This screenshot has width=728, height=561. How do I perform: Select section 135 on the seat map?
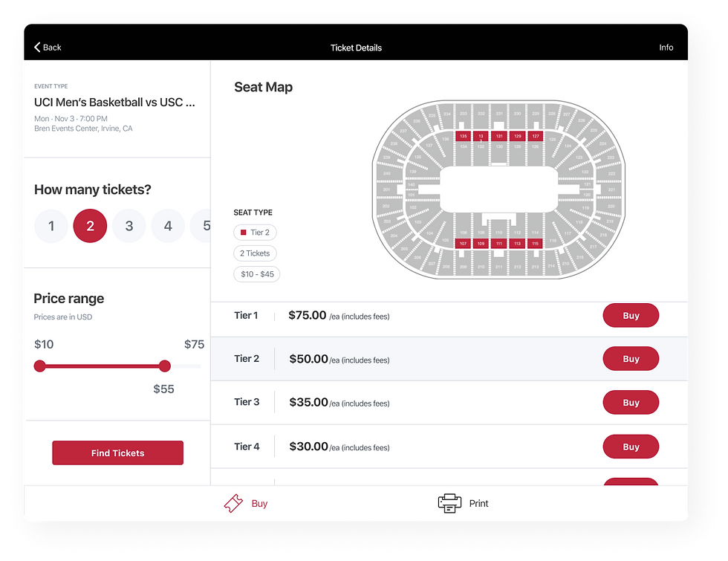pos(463,136)
